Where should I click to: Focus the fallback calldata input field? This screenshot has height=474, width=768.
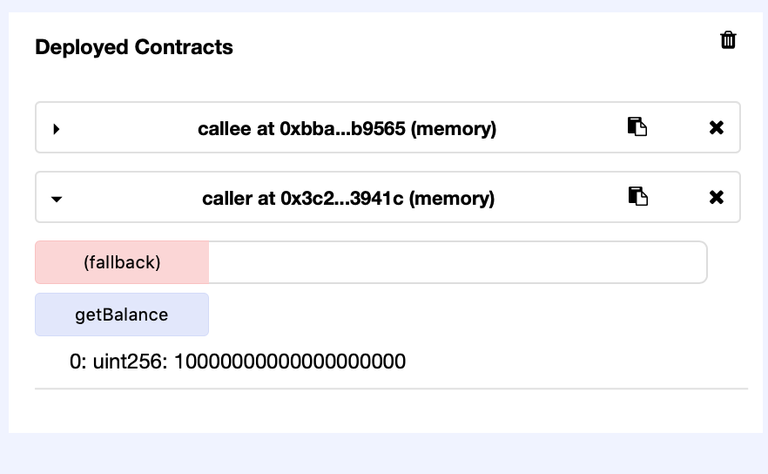(456, 262)
